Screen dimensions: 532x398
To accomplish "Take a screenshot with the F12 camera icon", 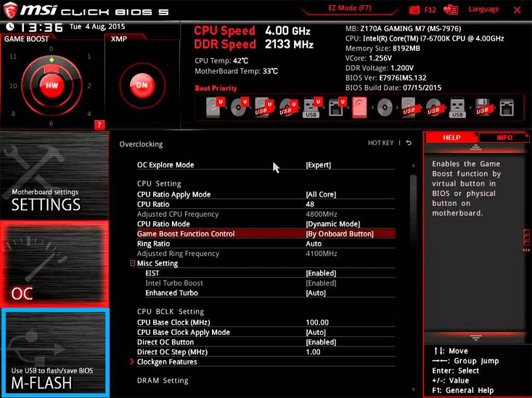I will (x=414, y=9).
